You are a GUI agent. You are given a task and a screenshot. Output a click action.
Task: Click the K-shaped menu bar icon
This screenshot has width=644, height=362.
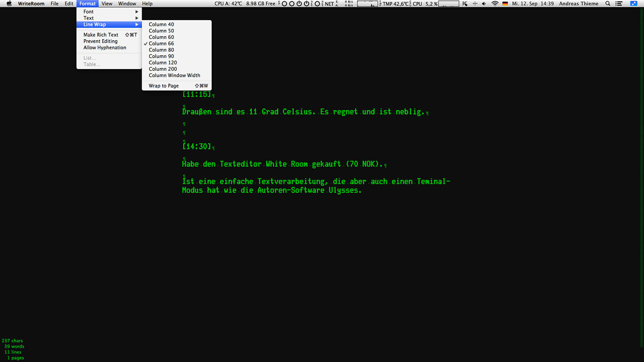click(x=465, y=3)
